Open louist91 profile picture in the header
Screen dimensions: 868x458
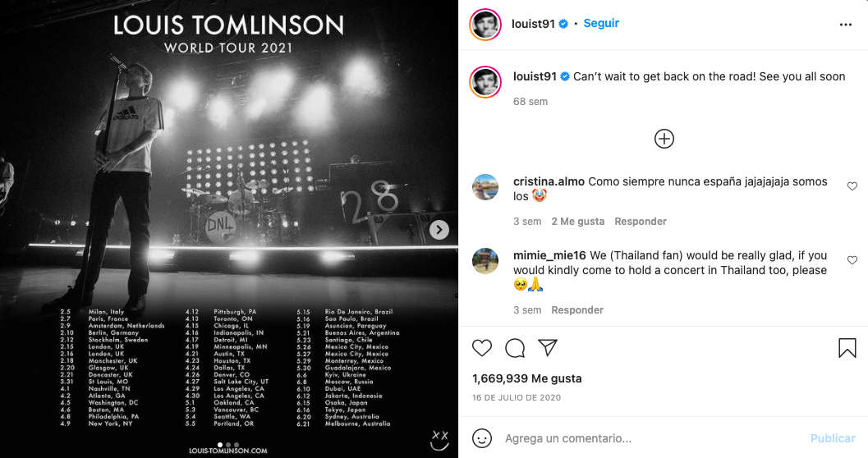(485, 25)
